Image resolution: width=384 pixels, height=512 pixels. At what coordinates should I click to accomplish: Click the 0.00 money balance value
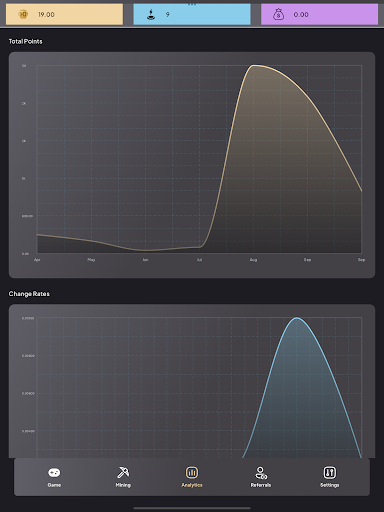click(301, 14)
